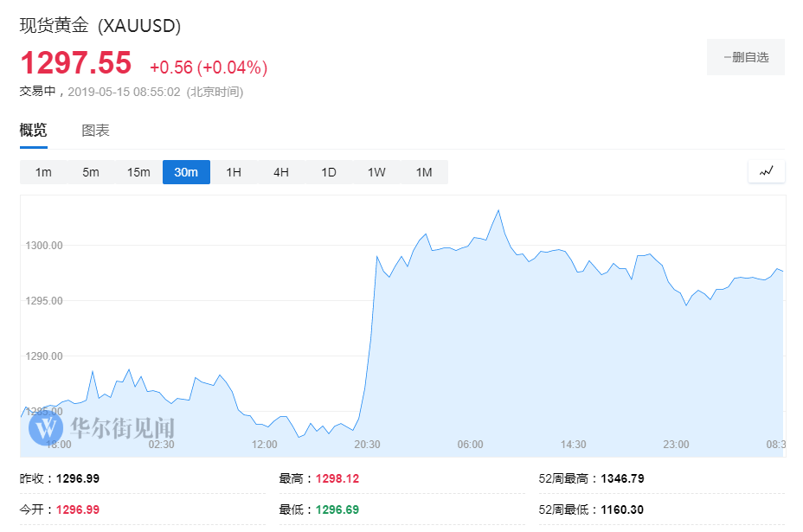Select the 1m timeframe
The image size is (803, 532).
(x=43, y=172)
